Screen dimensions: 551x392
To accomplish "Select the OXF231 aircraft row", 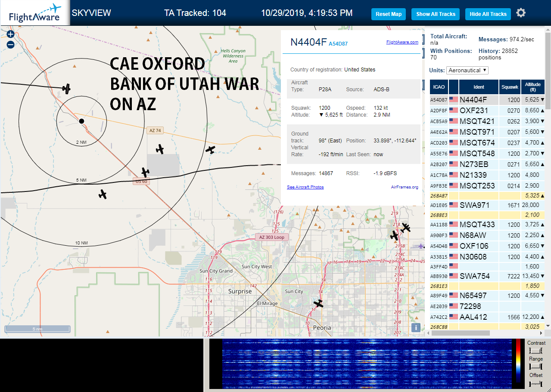I will point(487,110).
